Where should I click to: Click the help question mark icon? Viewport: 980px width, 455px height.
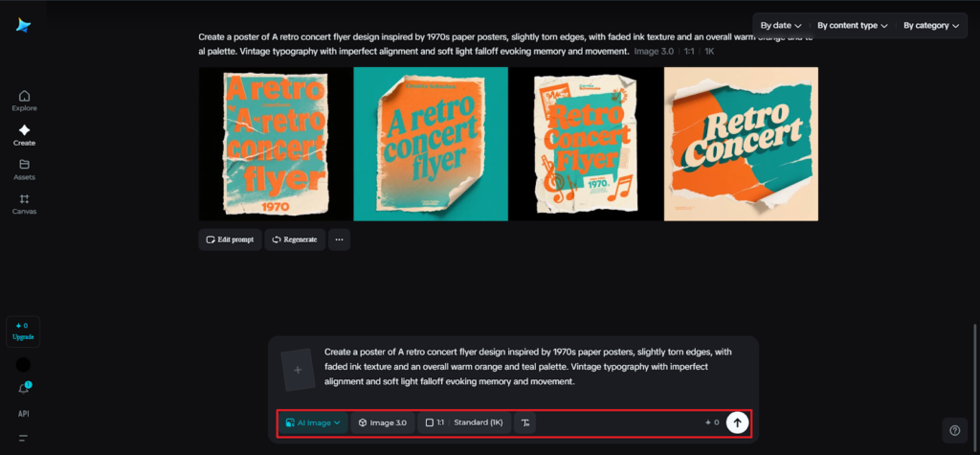click(x=954, y=430)
